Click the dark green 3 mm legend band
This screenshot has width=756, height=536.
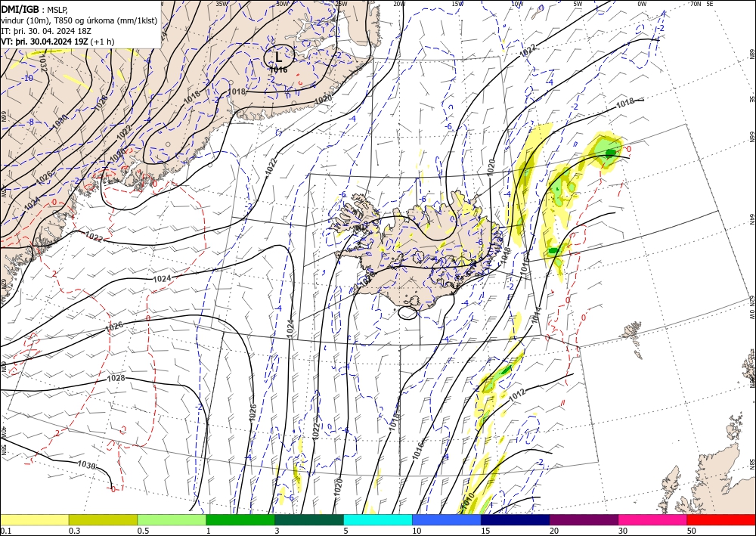pyautogui.click(x=309, y=519)
